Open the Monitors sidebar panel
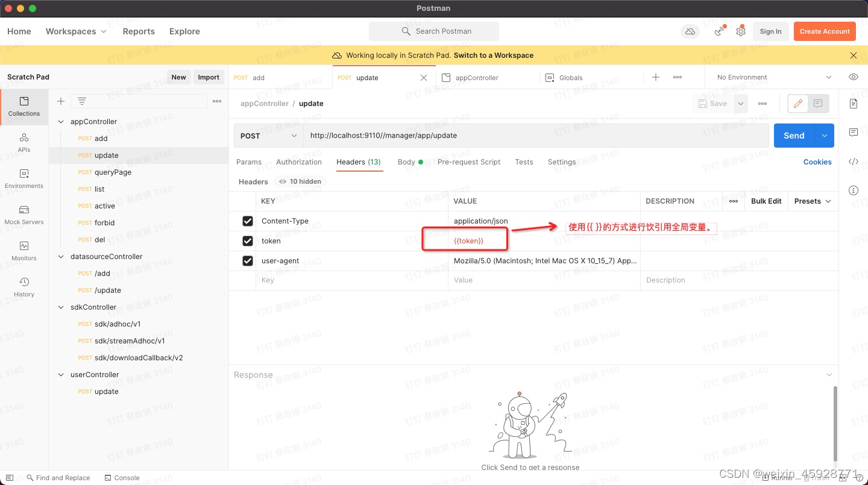 24,251
